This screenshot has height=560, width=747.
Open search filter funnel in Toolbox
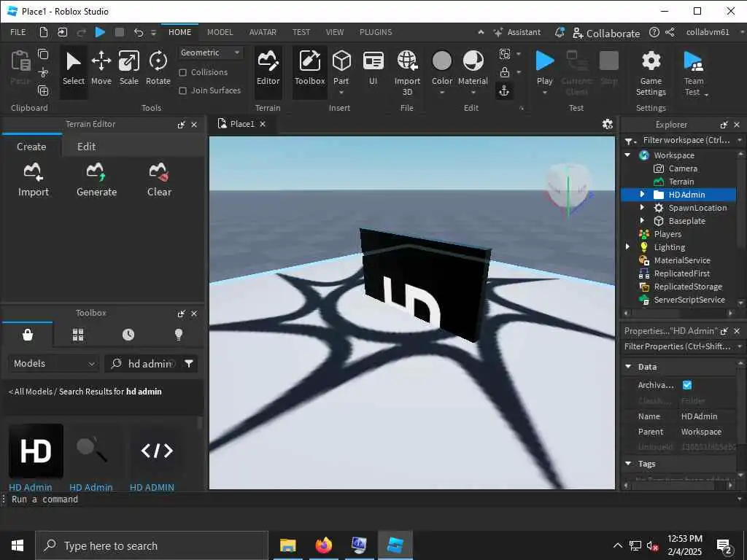coord(189,364)
